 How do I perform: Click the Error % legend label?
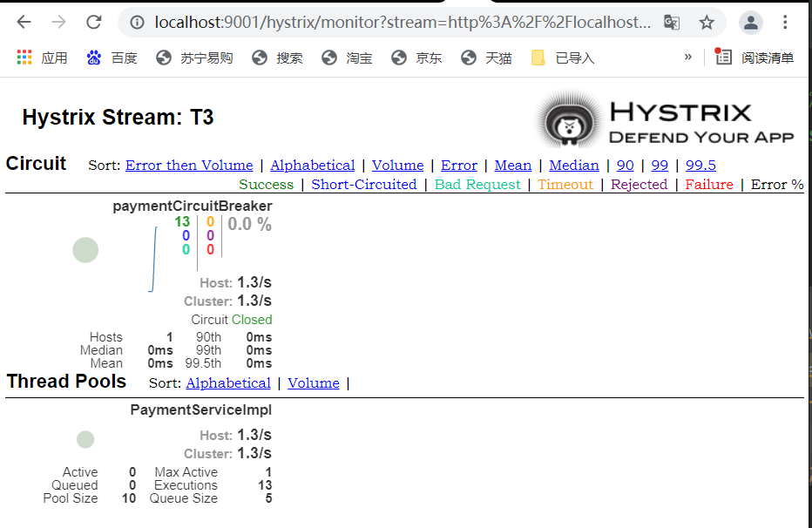(x=777, y=185)
